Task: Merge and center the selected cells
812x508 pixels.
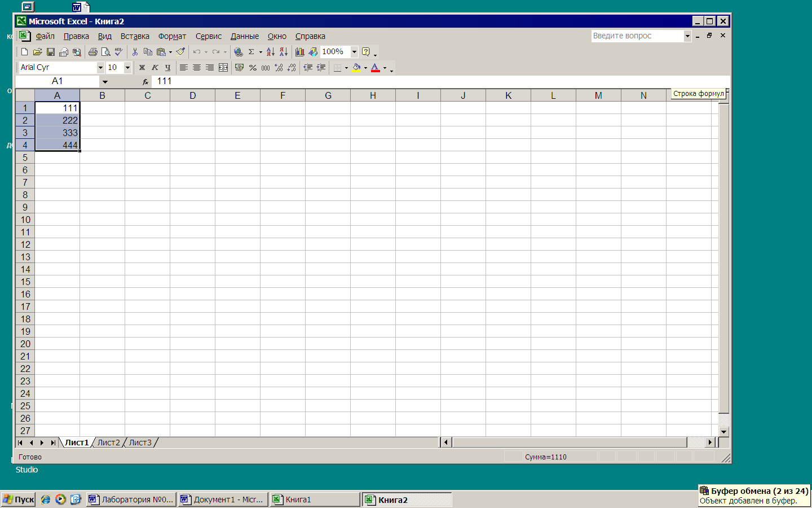Action: pyautogui.click(x=223, y=68)
